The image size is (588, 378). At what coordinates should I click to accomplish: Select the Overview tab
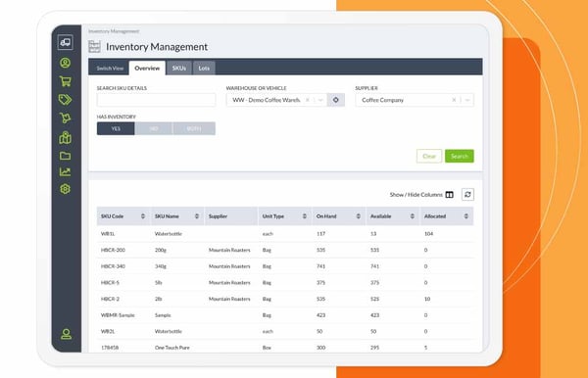click(x=147, y=69)
